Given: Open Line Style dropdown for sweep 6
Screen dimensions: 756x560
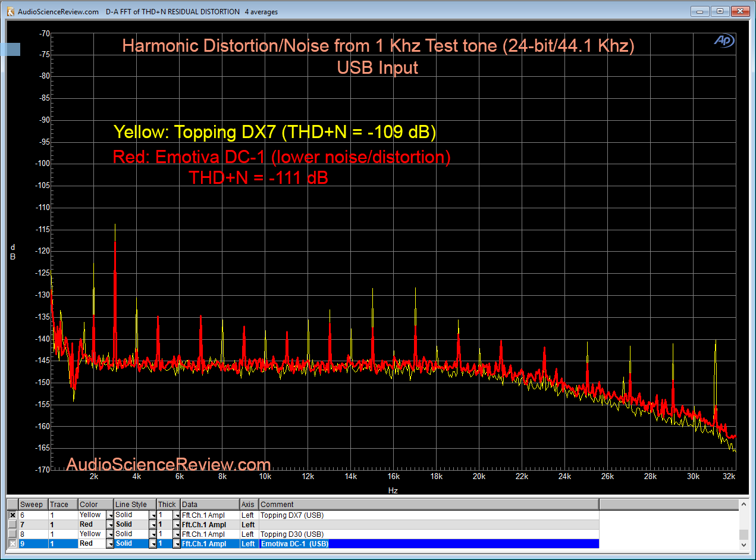Looking at the screenshot, I should [153, 515].
